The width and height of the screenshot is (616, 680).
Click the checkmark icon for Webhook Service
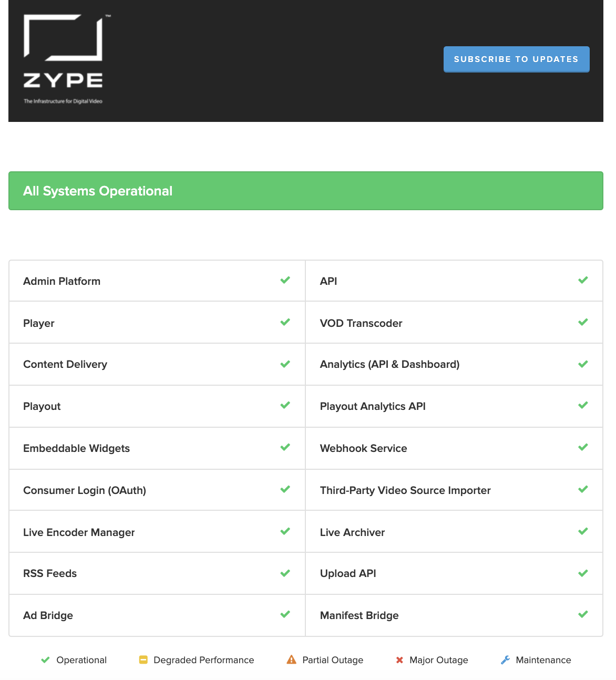[x=583, y=447]
